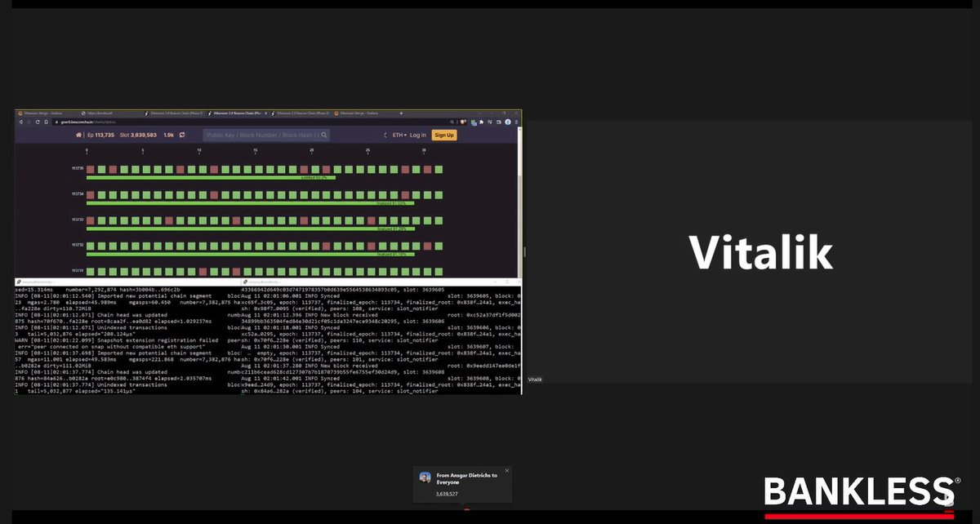Click the finalized progress bar of epoch 113732
980x524 pixels.
point(249,253)
